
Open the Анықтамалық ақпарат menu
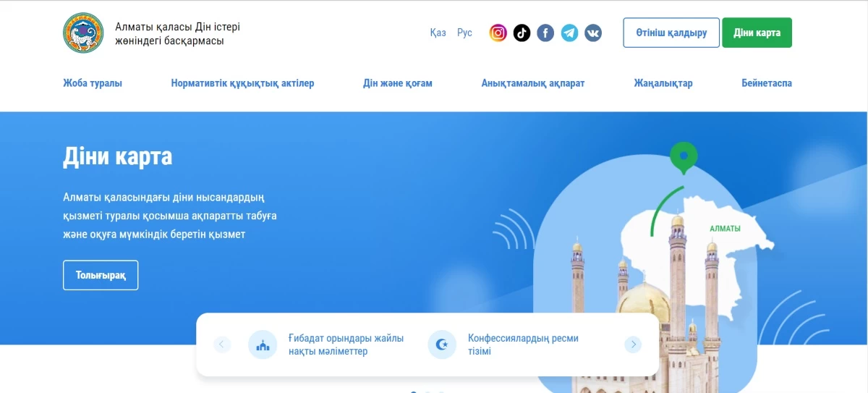point(533,83)
